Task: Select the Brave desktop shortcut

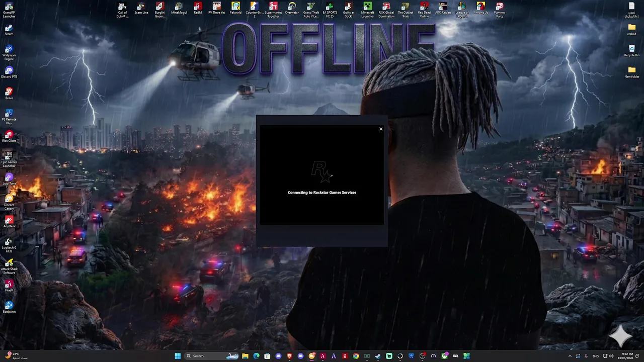Action: click(x=9, y=94)
